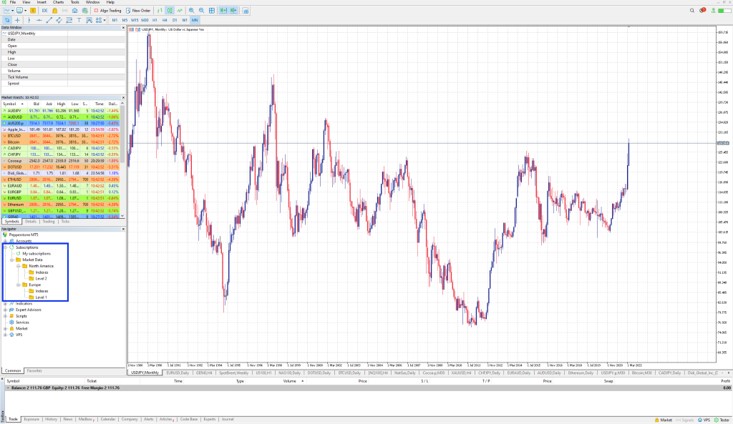This screenshot has width=733, height=424.
Task: Open the History tab in Toolbox
Action: point(51,419)
